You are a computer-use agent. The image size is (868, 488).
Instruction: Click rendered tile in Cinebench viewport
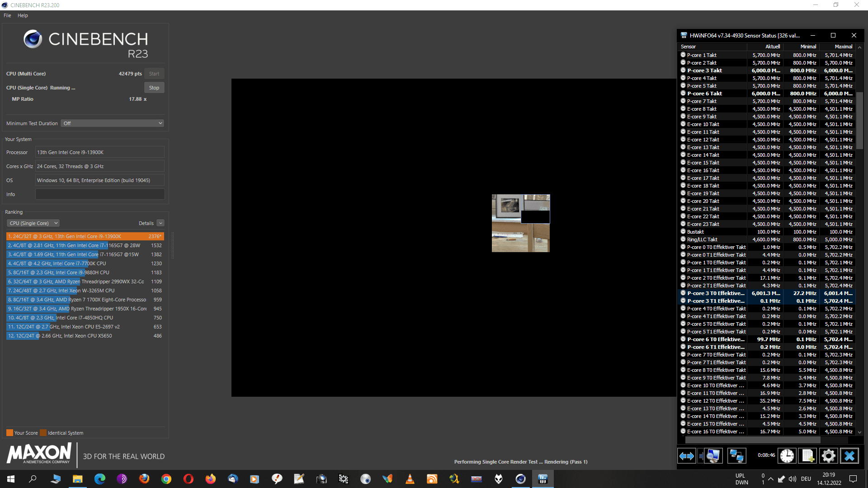[521, 223]
